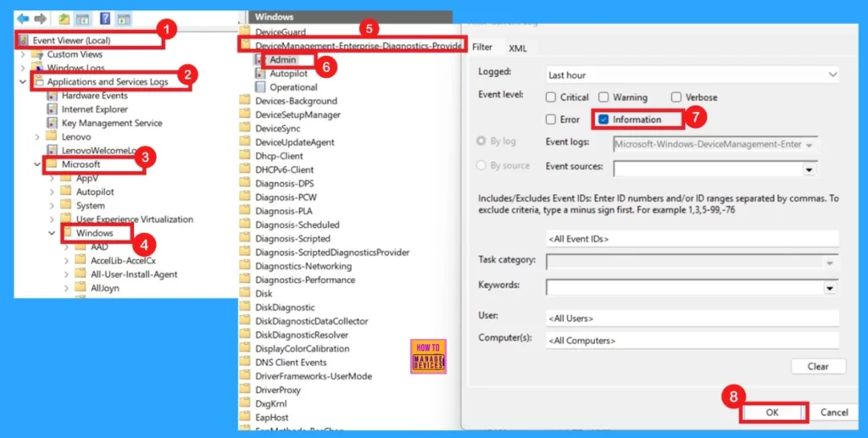Click the DeviceGuard folder icon
This screenshot has width=868, height=438.
coord(245,31)
